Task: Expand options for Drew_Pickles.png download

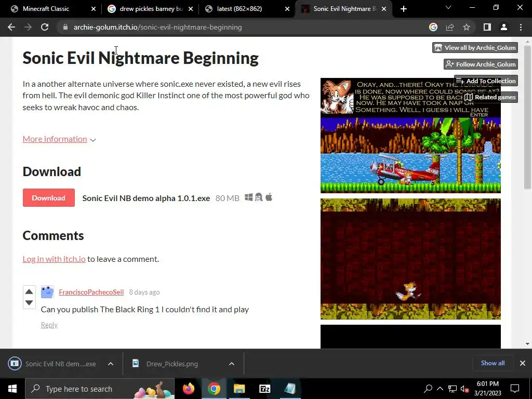Action: tap(231, 364)
